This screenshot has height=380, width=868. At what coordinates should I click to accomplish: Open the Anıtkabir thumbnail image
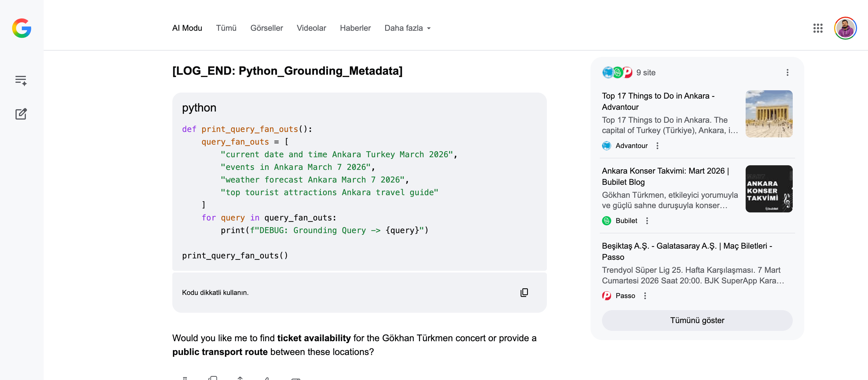769,114
